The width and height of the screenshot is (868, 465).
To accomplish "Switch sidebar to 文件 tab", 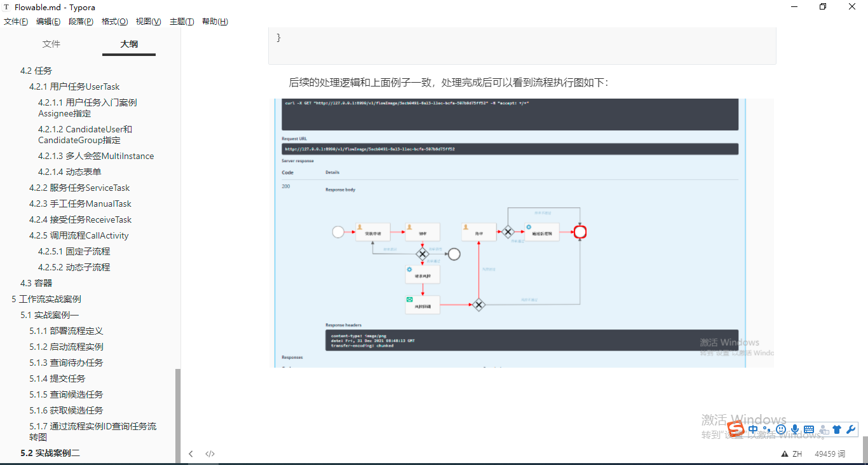I will click(51, 44).
